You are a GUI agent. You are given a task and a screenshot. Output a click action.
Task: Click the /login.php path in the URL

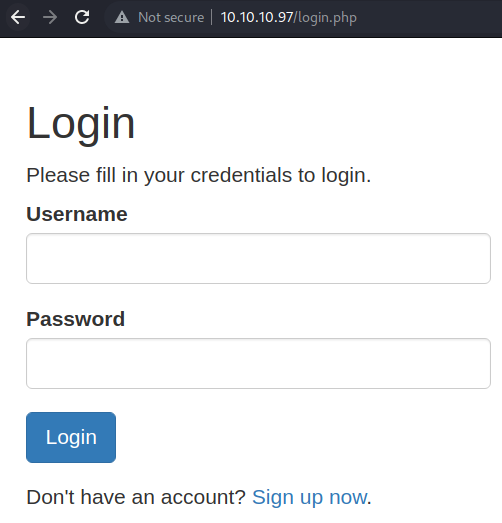pos(325,18)
